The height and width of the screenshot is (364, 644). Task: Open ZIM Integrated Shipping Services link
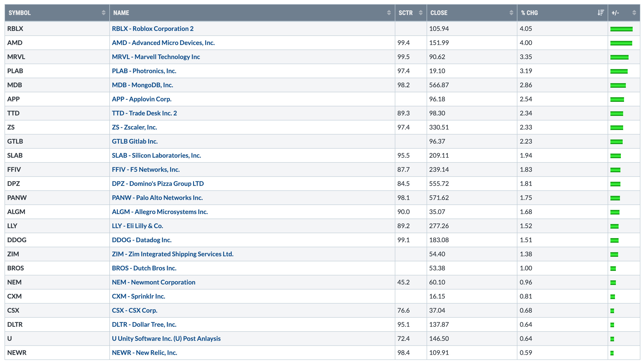[x=172, y=254]
